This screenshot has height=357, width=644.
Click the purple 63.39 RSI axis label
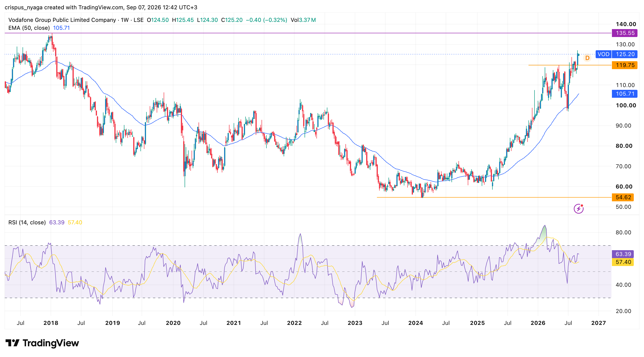pyautogui.click(x=623, y=254)
